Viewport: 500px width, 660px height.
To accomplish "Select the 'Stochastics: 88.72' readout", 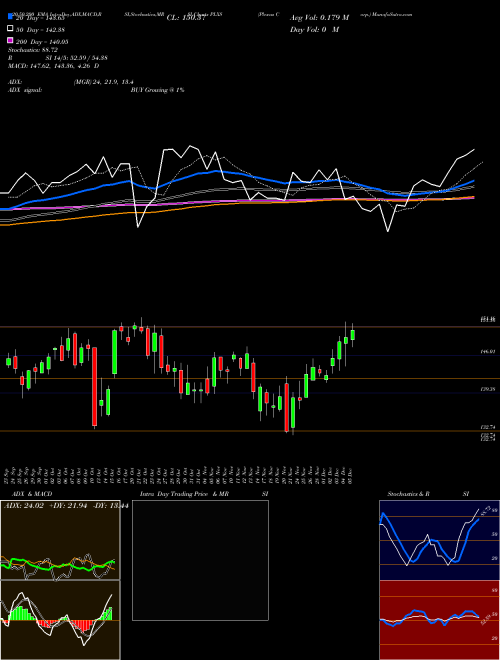I will tap(33, 50).
